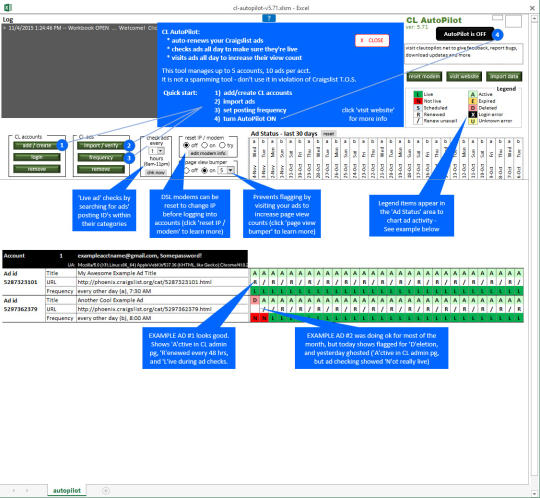Toggle the AutoPilot is OFF button
The image size is (540, 498).
click(465, 34)
